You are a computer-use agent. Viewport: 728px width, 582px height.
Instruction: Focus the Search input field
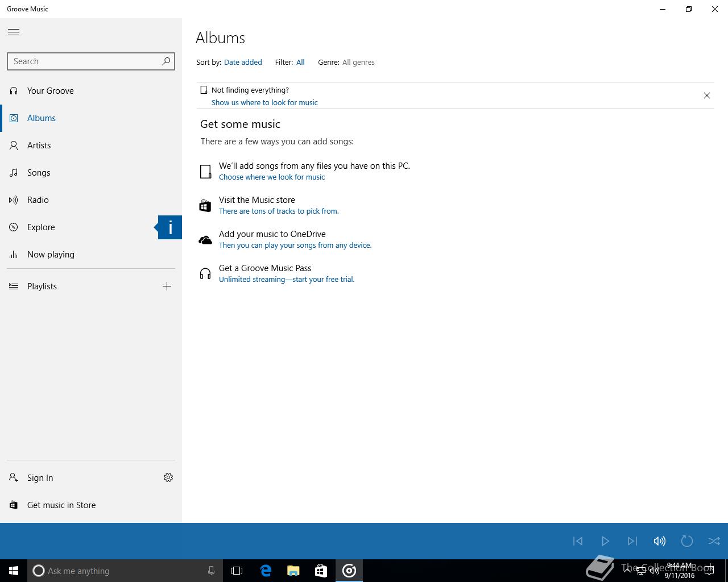(x=91, y=61)
